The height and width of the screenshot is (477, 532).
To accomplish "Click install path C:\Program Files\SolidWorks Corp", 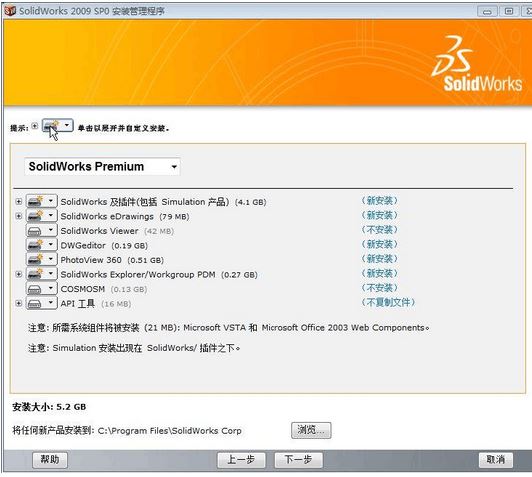I will pyautogui.click(x=170, y=431).
